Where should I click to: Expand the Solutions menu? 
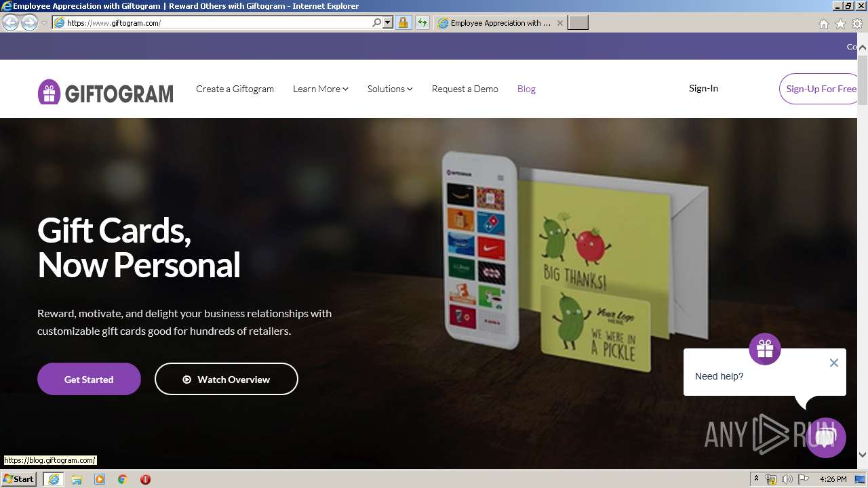[x=390, y=89]
